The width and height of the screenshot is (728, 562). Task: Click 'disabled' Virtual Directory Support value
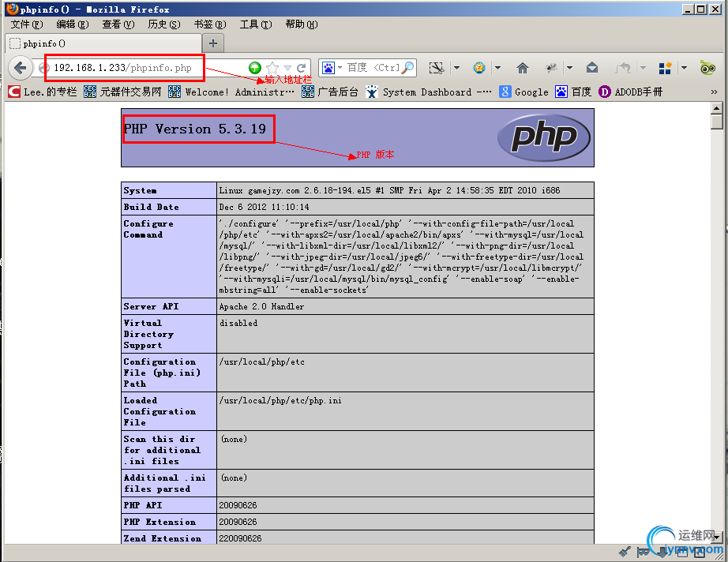(x=238, y=323)
